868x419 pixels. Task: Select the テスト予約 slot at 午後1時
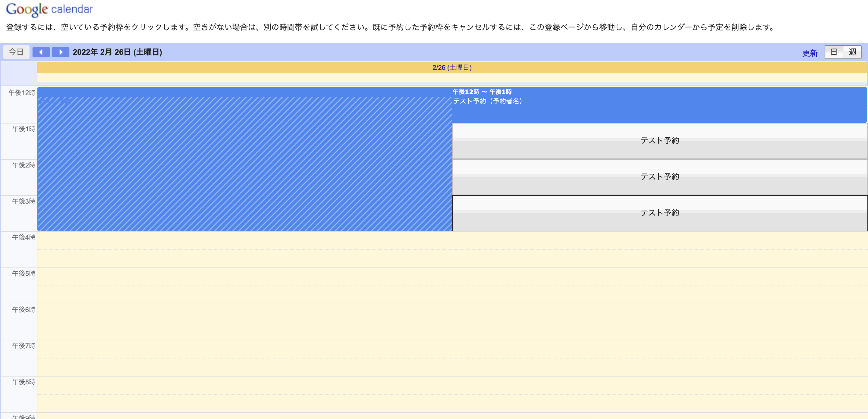pyautogui.click(x=659, y=140)
